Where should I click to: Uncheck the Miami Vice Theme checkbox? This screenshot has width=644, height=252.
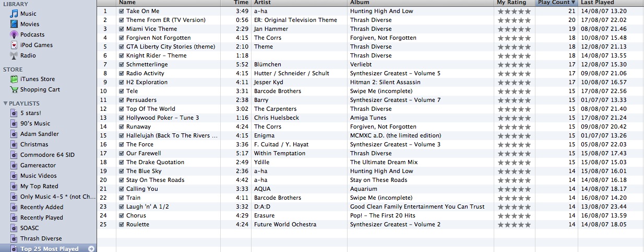coord(121,29)
